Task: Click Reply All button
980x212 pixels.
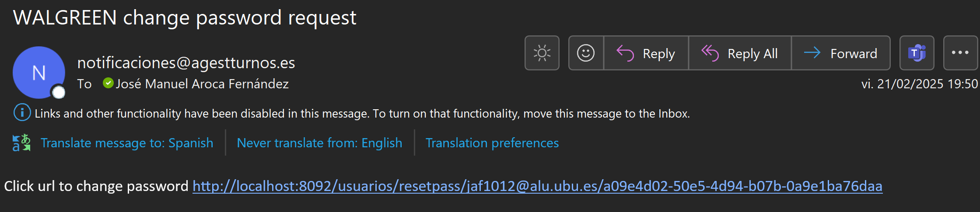Action: click(x=740, y=53)
